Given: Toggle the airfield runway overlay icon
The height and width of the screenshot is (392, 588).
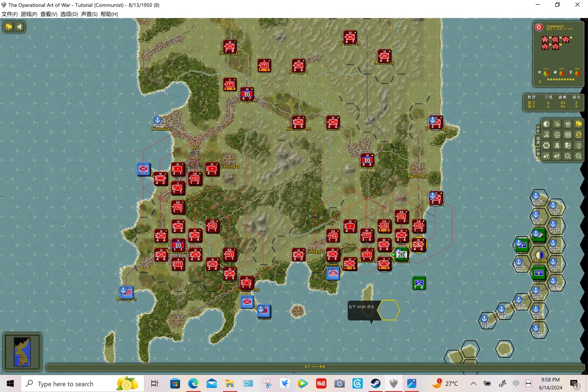Looking at the screenshot, I should pyautogui.click(x=546, y=135).
